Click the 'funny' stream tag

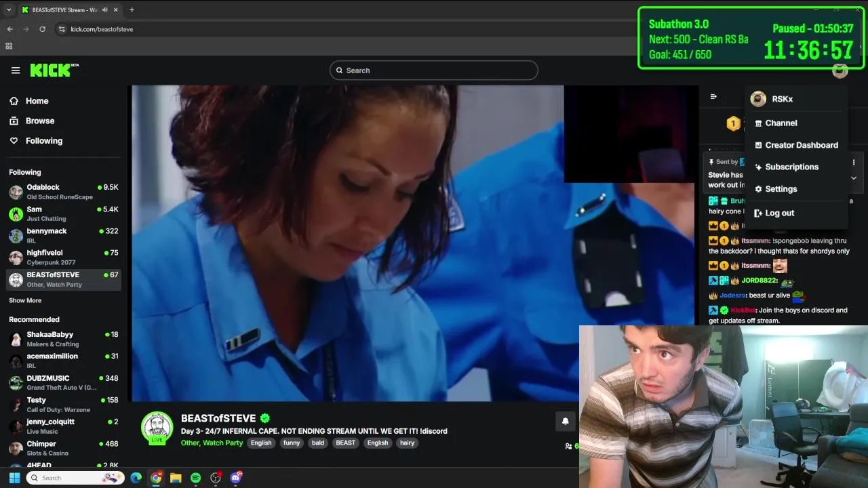[x=292, y=443]
